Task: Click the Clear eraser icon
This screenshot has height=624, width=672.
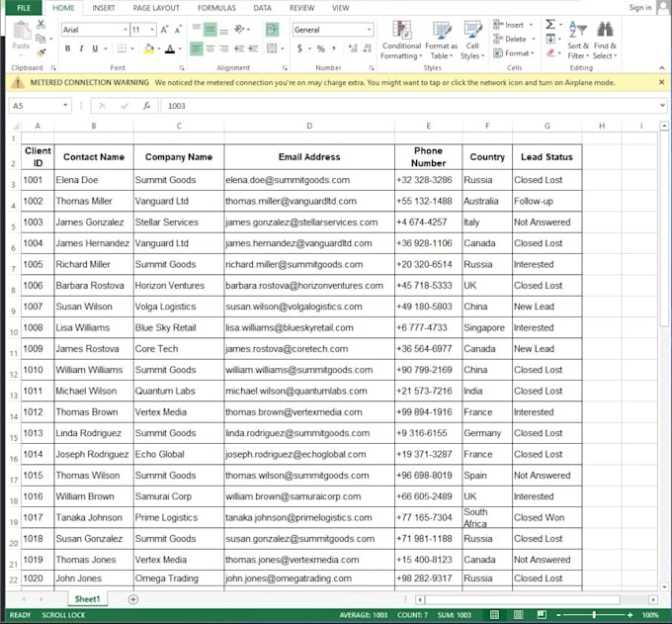Action: [550, 53]
